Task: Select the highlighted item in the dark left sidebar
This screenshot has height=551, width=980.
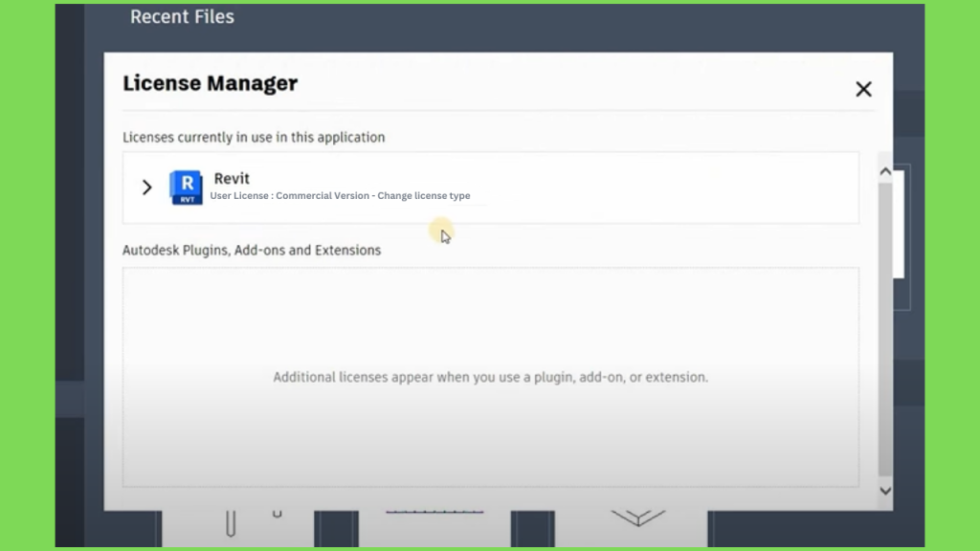Action: click(x=69, y=399)
